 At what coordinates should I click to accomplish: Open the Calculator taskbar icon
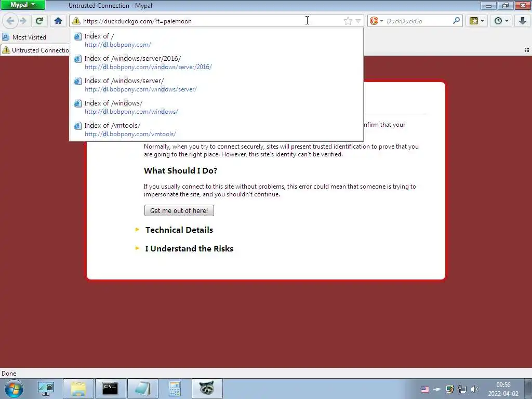(175, 389)
